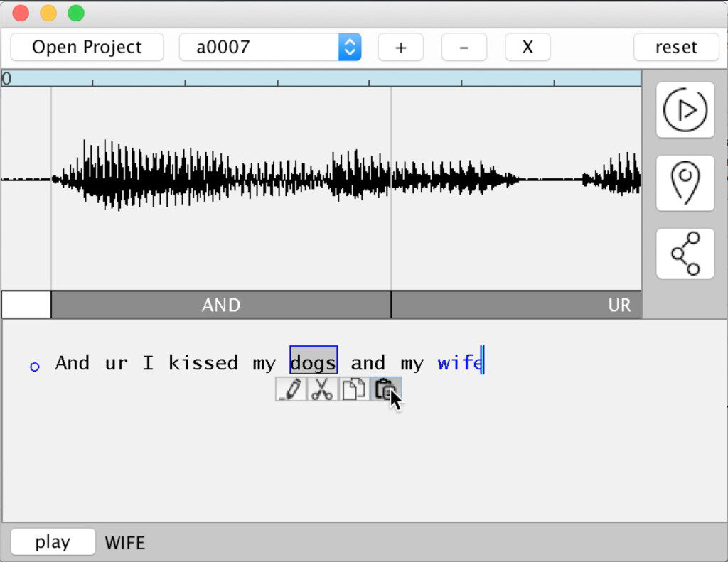Viewport: 728px width, 562px height.
Task: Click the timeline ruler above the waveform
Action: coord(320,78)
